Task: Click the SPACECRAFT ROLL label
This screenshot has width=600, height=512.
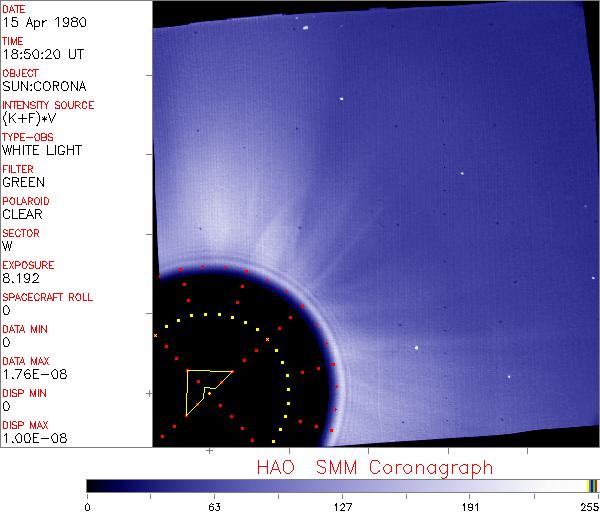Action: (47, 297)
